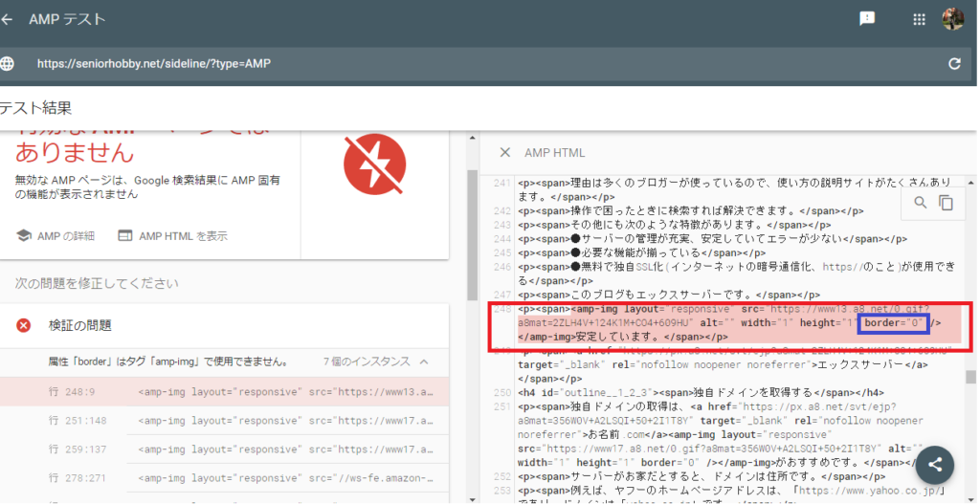
Task: Click code line number 241
Action: 501,183
